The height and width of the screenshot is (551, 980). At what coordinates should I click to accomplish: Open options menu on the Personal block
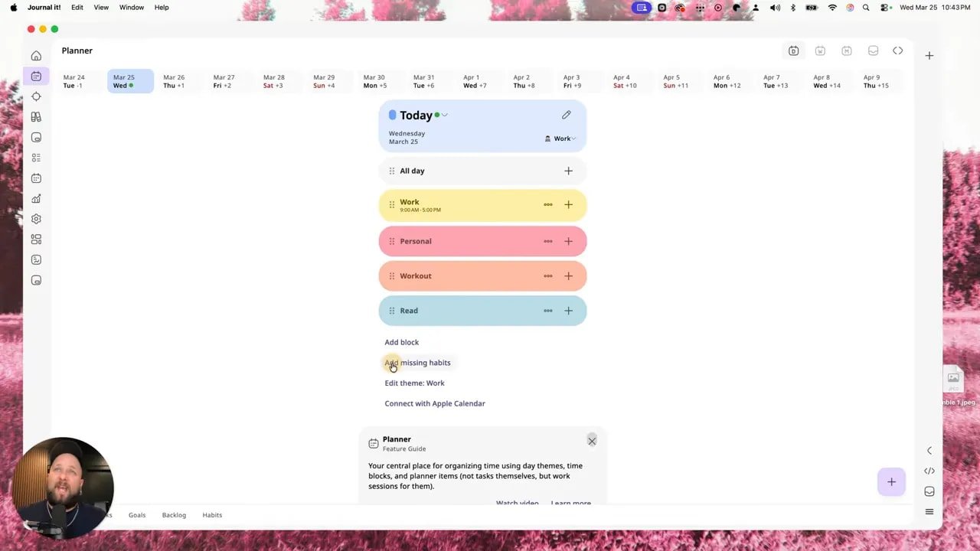tap(547, 241)
